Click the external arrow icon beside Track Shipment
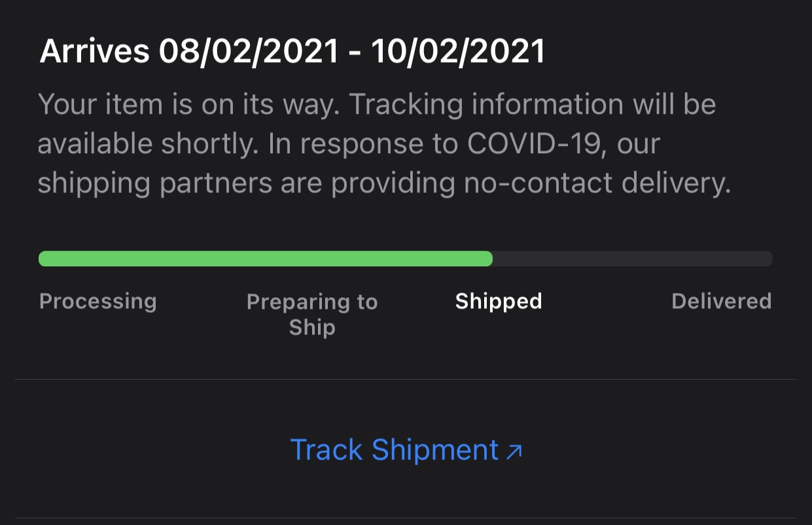 pyautogui.click(x=514, y=452)
